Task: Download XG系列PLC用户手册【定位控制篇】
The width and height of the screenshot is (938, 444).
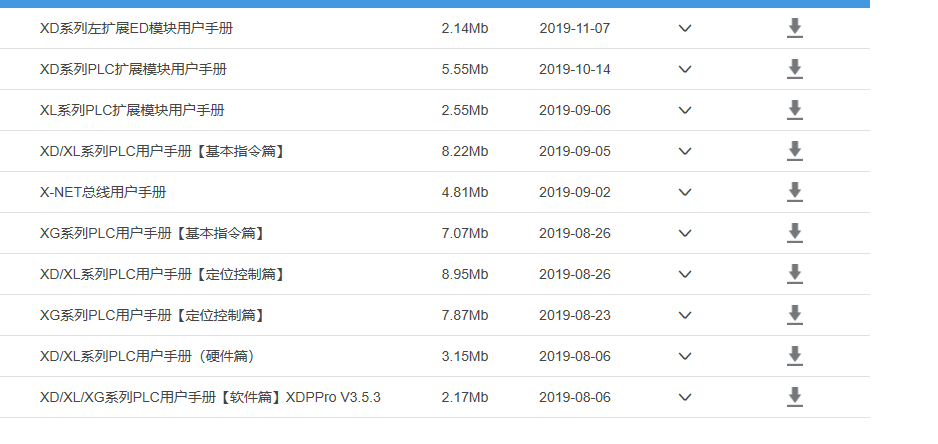Action: tap(795, 315)
